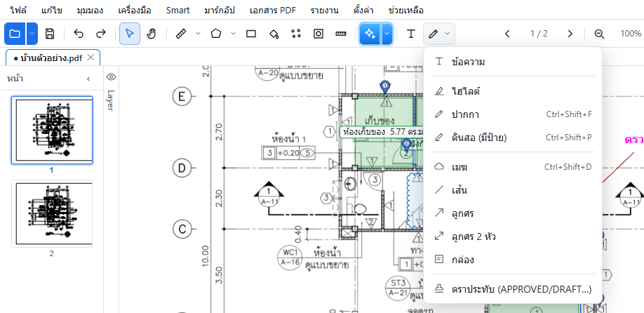The height and width of the screenshot is (313, 644).
Task: Go to the previous page
Action: (x=507, y=34)
